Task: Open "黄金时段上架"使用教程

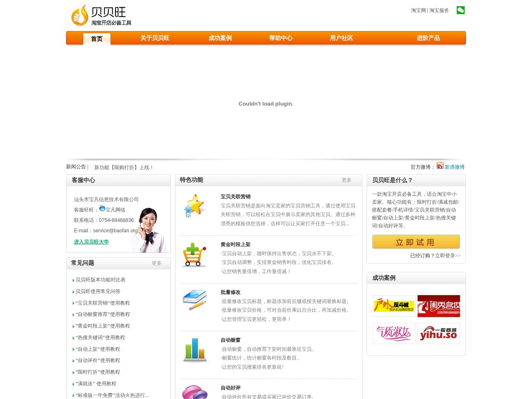Action: pyautogui.click(x=103, y=326)
